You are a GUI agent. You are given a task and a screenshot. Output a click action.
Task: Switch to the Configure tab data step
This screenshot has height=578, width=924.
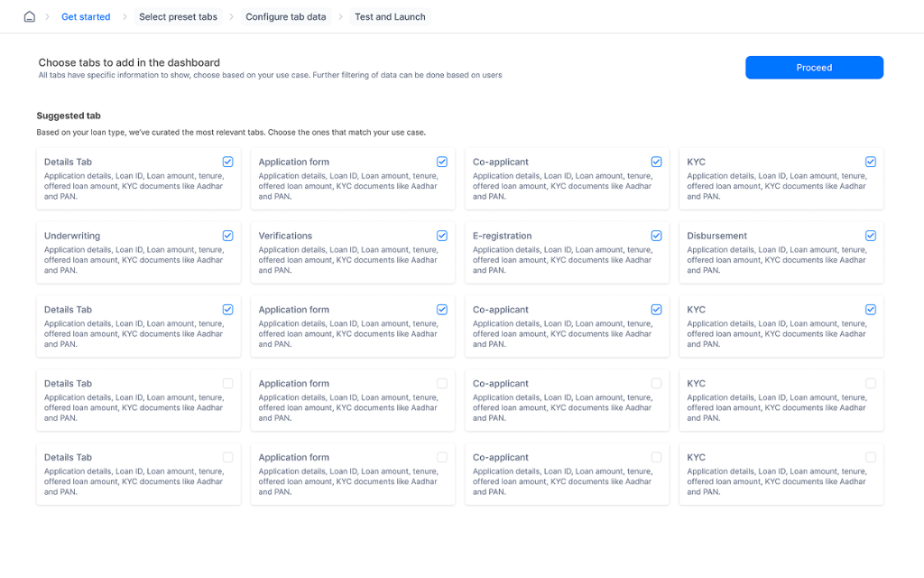pos(286,16)
